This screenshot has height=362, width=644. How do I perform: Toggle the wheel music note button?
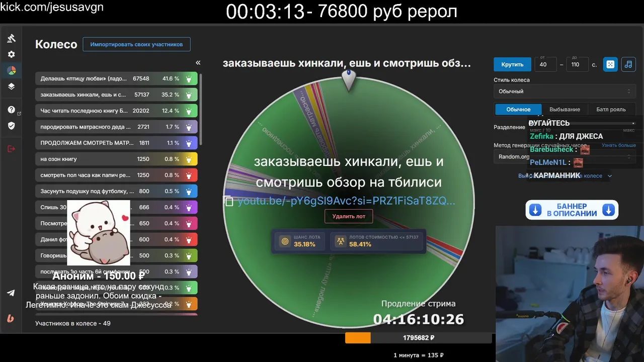pyautogui.click(x=628, y=64)
